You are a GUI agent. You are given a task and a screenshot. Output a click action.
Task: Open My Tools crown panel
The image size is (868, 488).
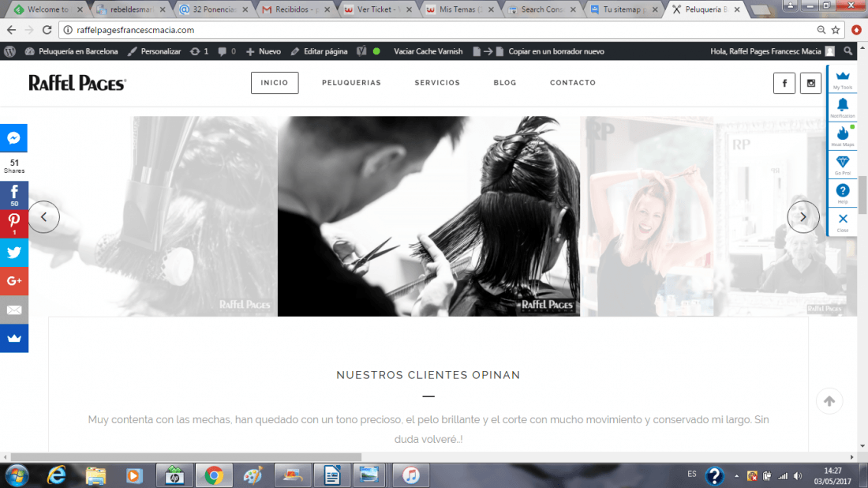843,79
